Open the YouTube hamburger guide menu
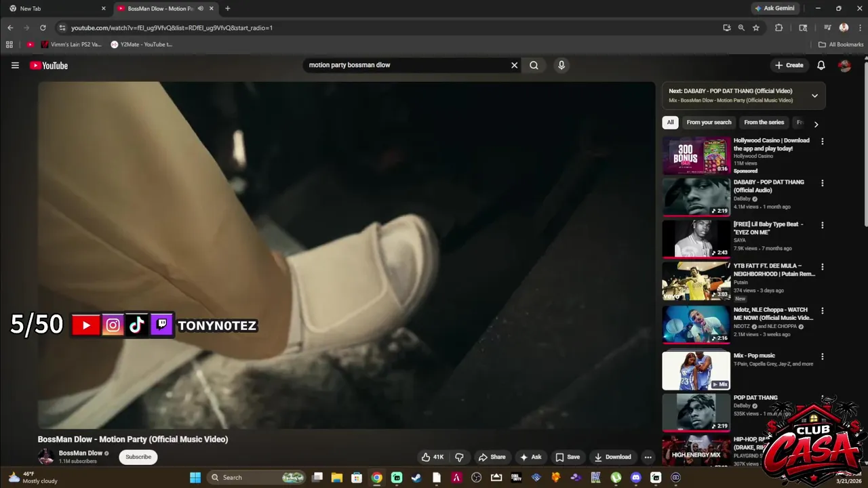The width and height of the screenshot is (868, 488). pos(15,65)
